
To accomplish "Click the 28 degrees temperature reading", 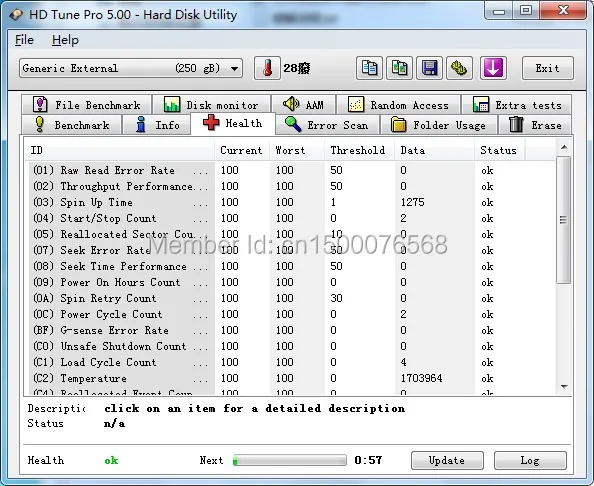I will click(x=297, y=68).
